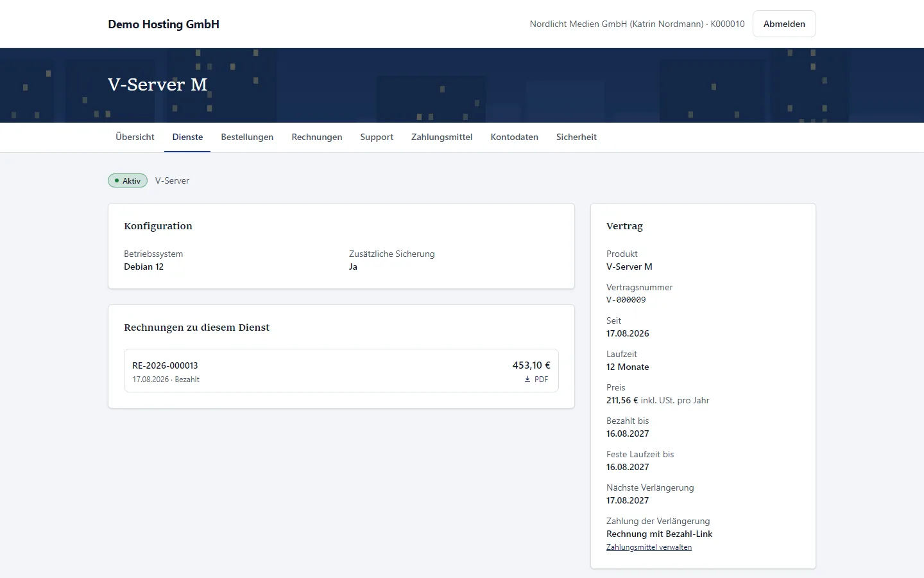The height and width of the screenshot is (578, 924).
Task: Switch to the Kontodaten tab
Action: [515, 137]
